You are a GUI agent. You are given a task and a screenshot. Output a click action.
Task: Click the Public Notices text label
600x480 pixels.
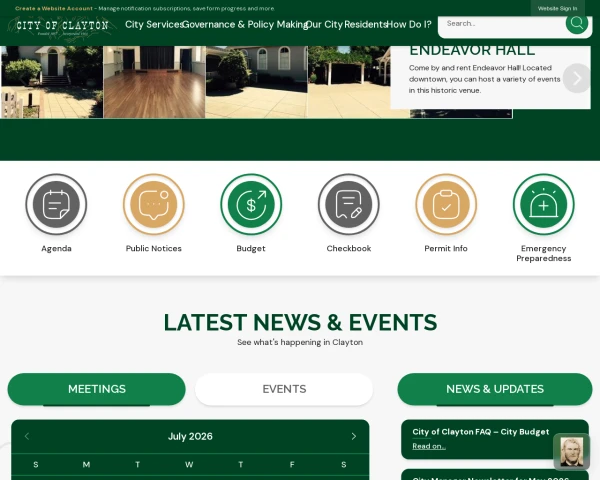pyautogui.click(x=154, y=248)
